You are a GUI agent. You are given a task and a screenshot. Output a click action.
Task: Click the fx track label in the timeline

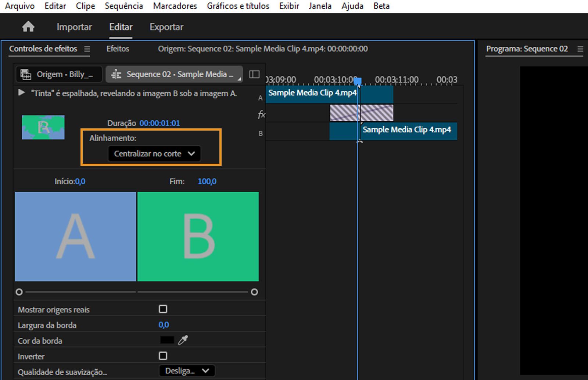click(x=261, y=114)
